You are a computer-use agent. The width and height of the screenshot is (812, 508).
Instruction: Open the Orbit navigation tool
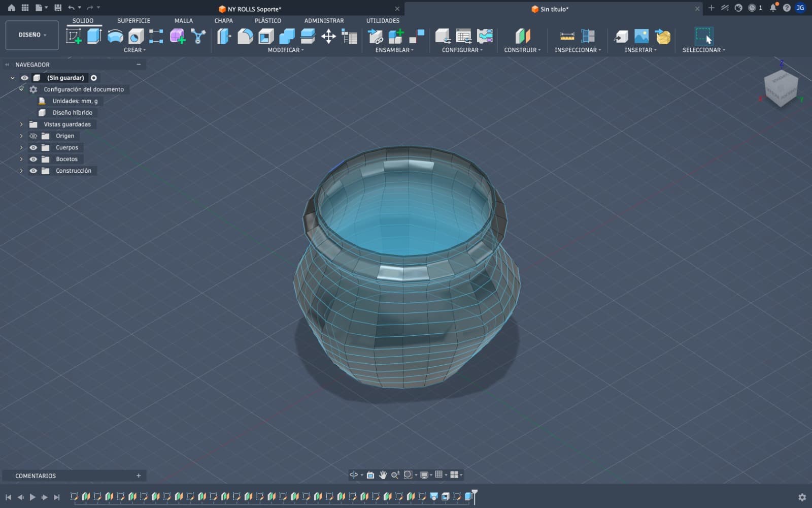(x=354, y=474)
